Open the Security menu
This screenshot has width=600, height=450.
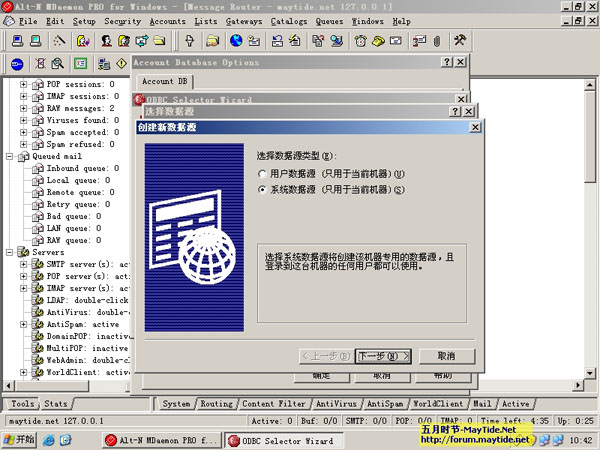click(x=122, y=20)
